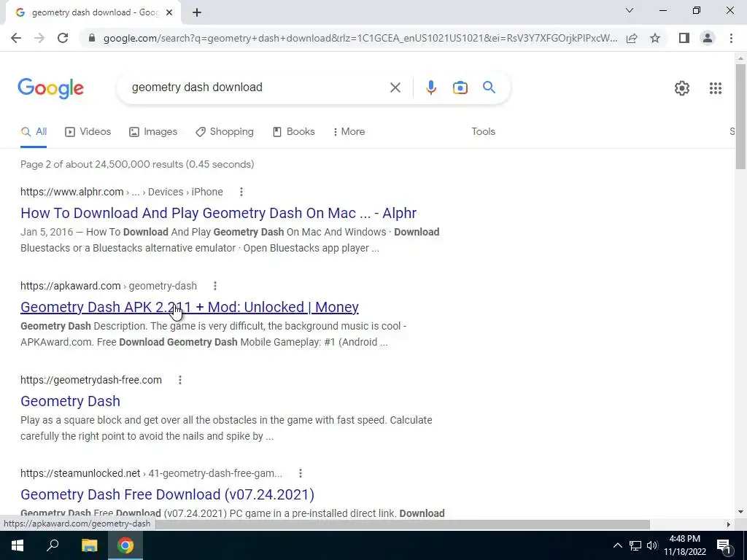Image resolution: width=747 pixels, height=560 pixels.
Task: Go to the Google homepage logo
Action: point(50,88)
